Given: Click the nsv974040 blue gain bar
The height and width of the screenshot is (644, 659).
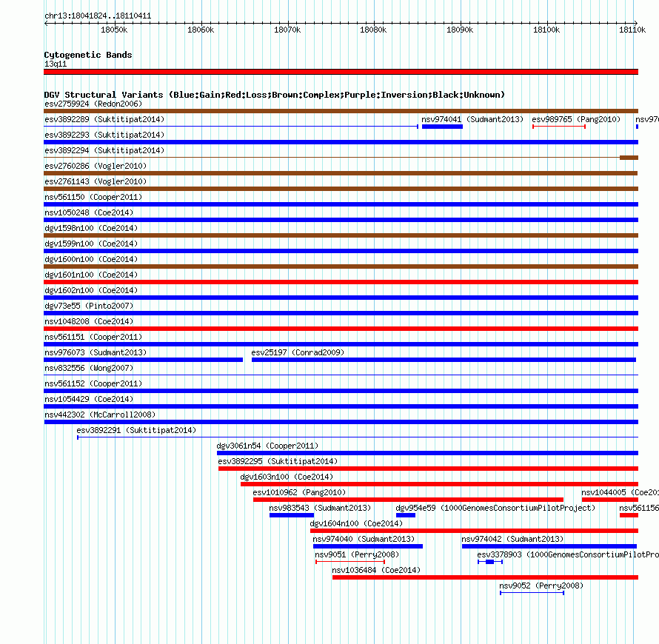Looking at the screenshot, I should (368, 546).
